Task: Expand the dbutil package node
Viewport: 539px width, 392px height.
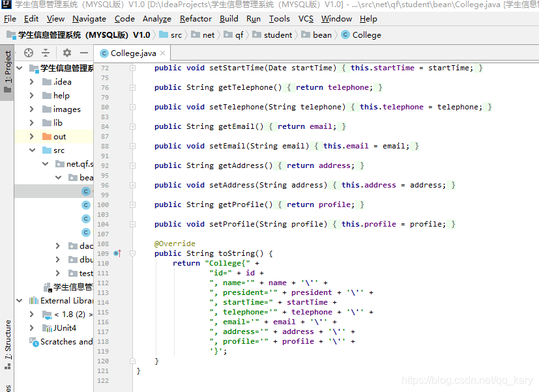Action: [58, 259]
